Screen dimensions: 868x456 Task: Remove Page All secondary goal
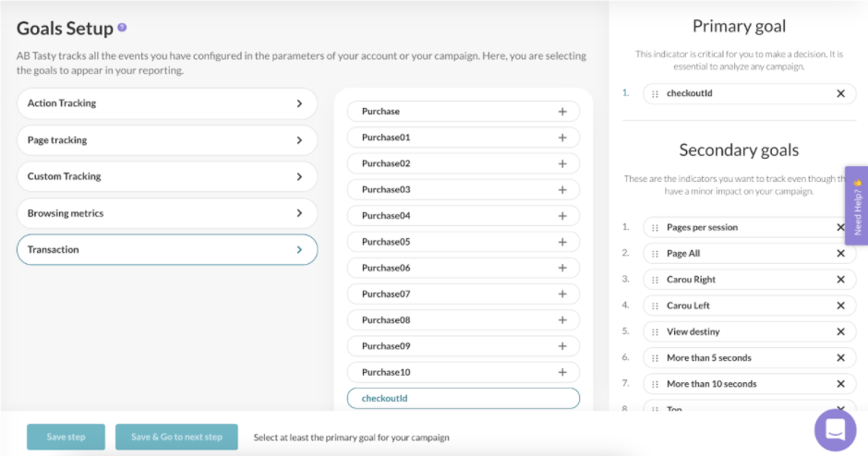pos(840,254)
